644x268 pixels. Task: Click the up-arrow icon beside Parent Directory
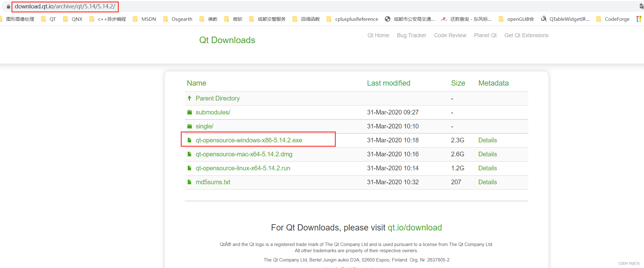pyautogui.click(x=189, y=98)
